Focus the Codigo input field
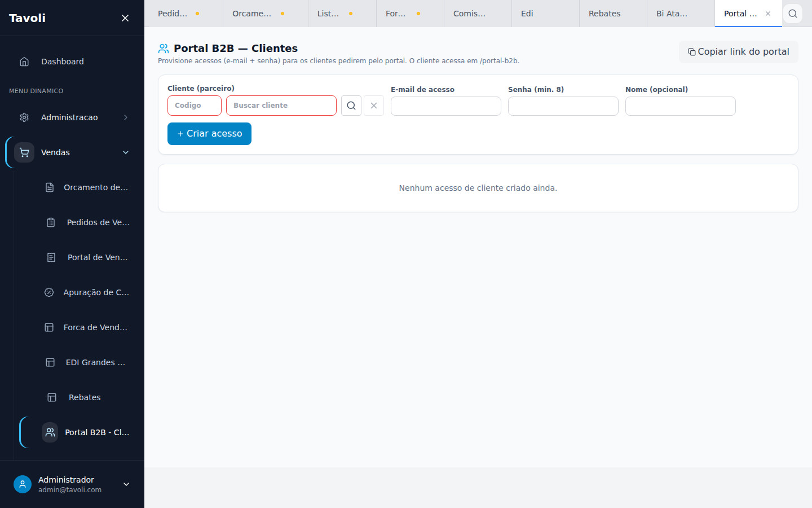 click(195, 106)
